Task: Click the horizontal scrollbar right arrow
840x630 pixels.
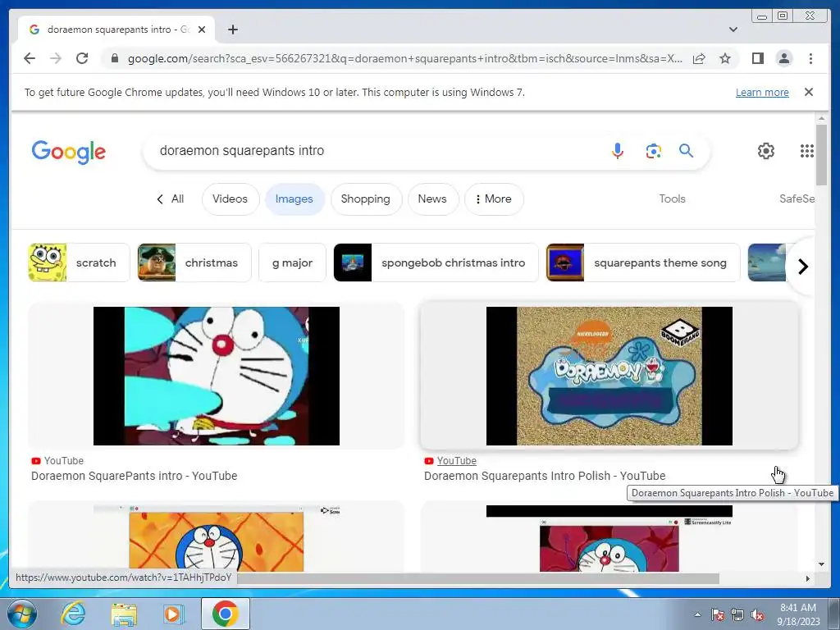Action: (808, 578)
